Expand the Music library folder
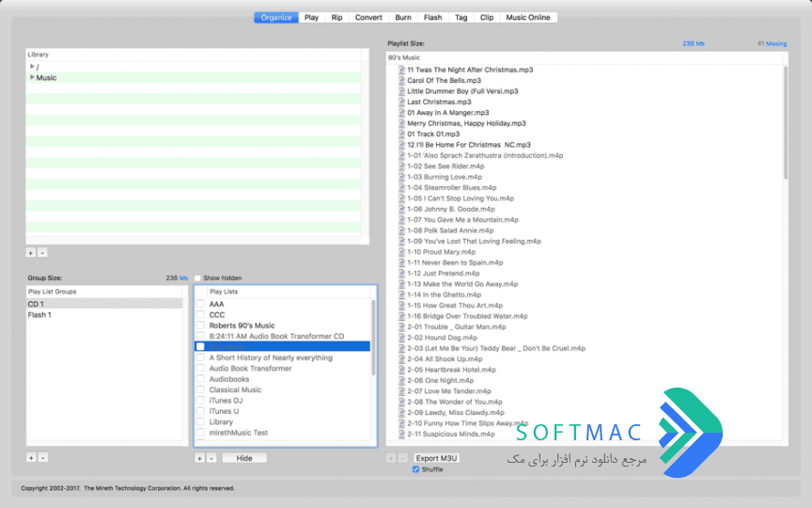This screenshot has width=812, height=508. [32, 77]
